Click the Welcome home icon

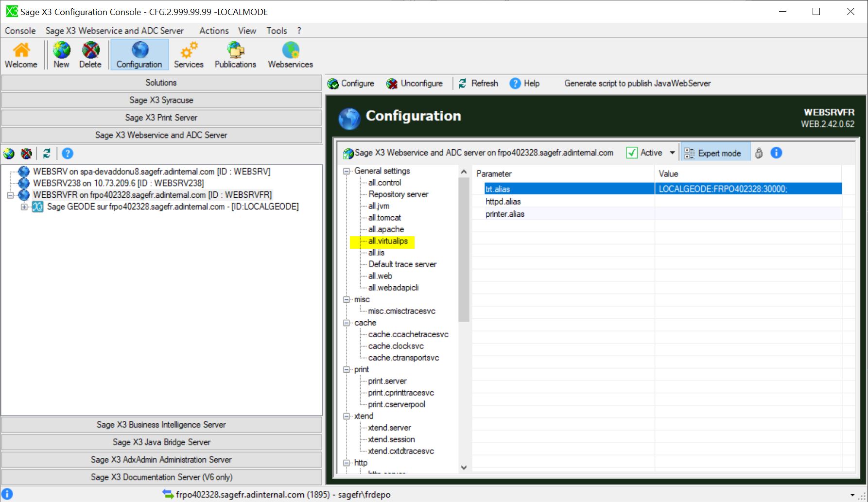[21, 51]
